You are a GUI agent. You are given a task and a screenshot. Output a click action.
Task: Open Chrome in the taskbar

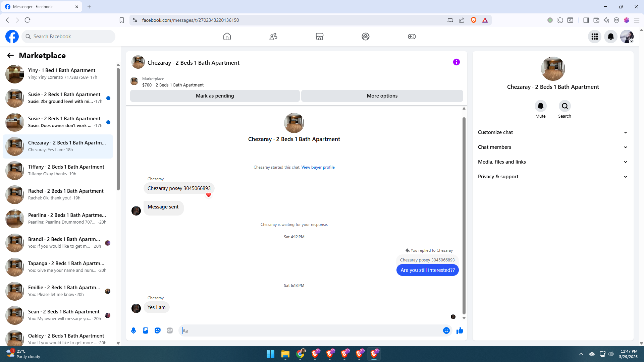point(300,354)
